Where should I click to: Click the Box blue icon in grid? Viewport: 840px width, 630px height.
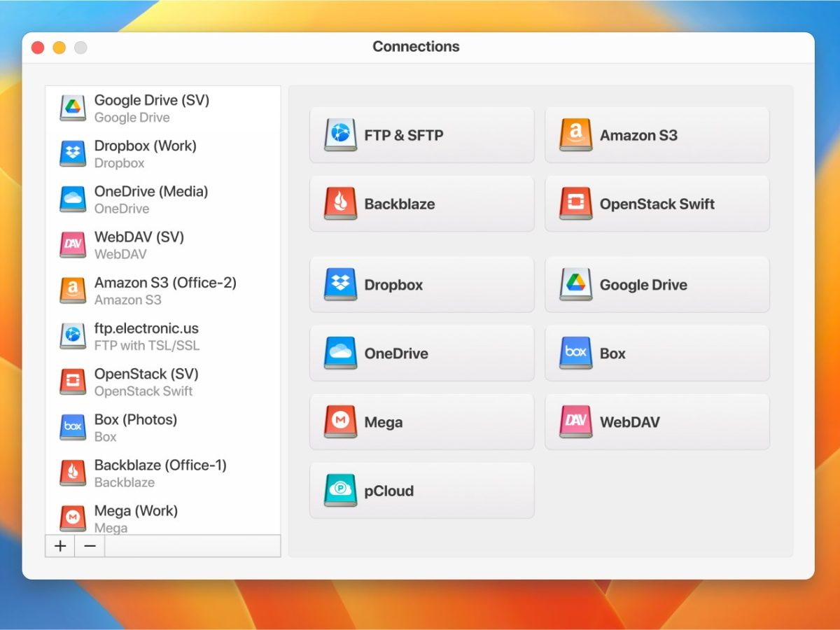[575, 353]
